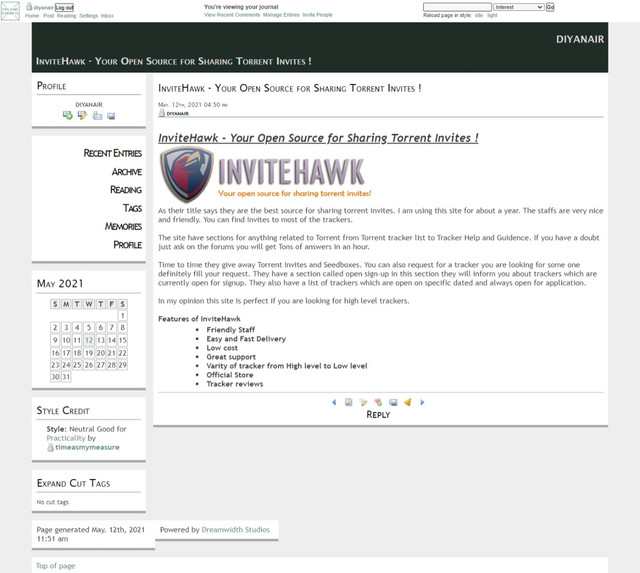Click the underlined InviteHawk italic heading link
640x573 pixels.
[318, 138]
